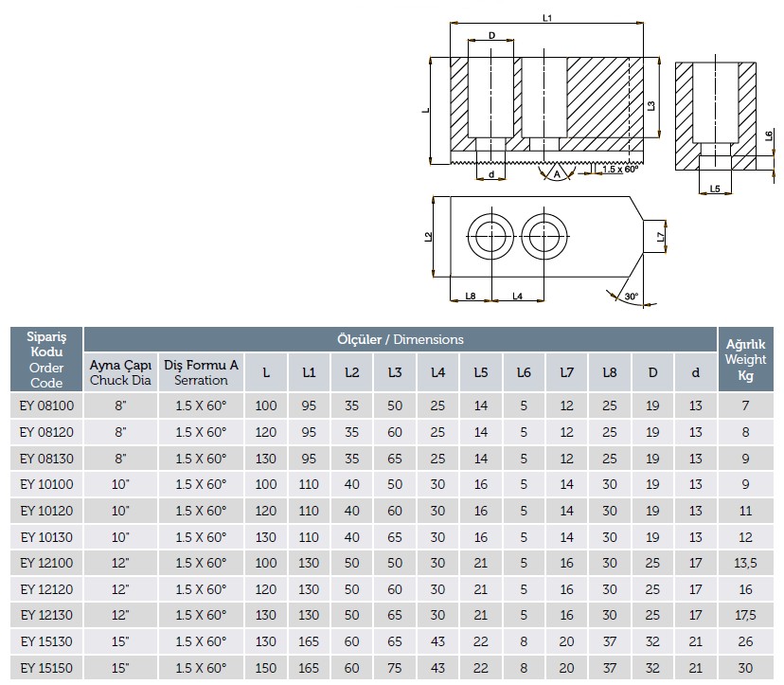
Task: Select the weight value 17,5
Action: [x=745, y=616]
